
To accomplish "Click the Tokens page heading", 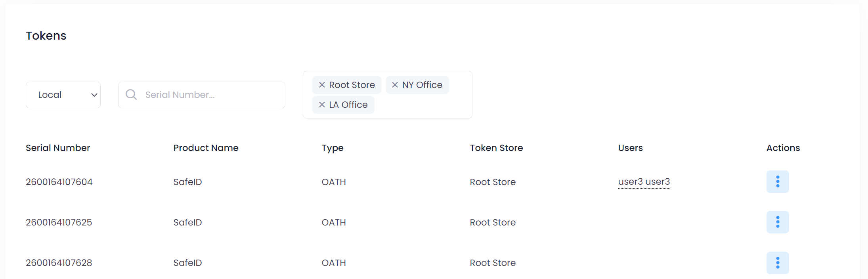I will tap(46, 36).
